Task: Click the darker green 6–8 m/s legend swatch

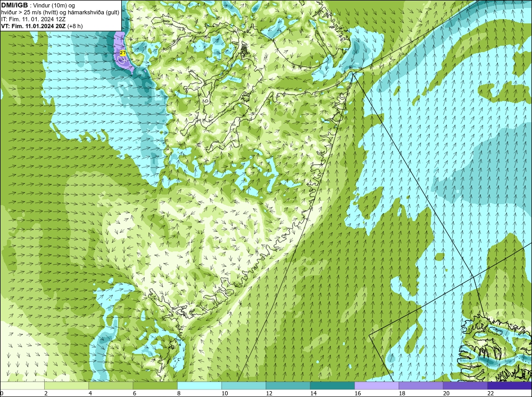Action: 155,385
